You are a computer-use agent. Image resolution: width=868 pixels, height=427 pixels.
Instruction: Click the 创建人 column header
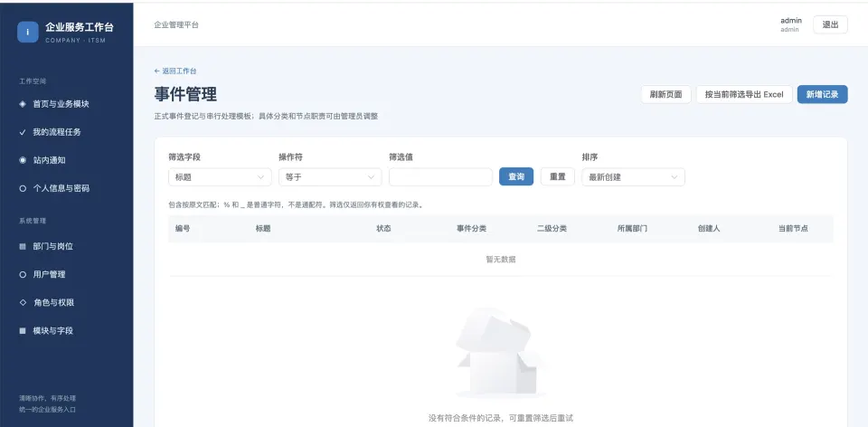point(709,228)
